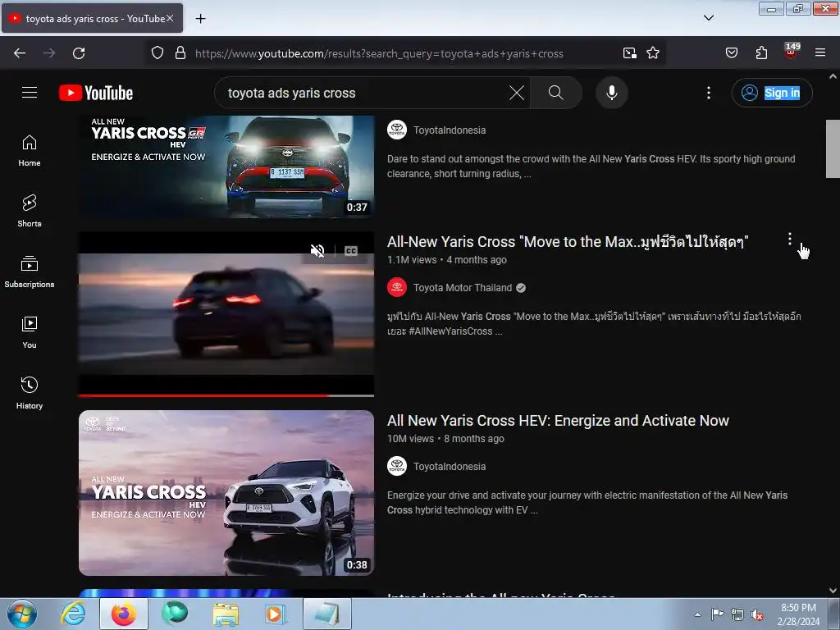Click the magnifier search button
The width and height of the screenshot is (840, 630).
(555, 93)
